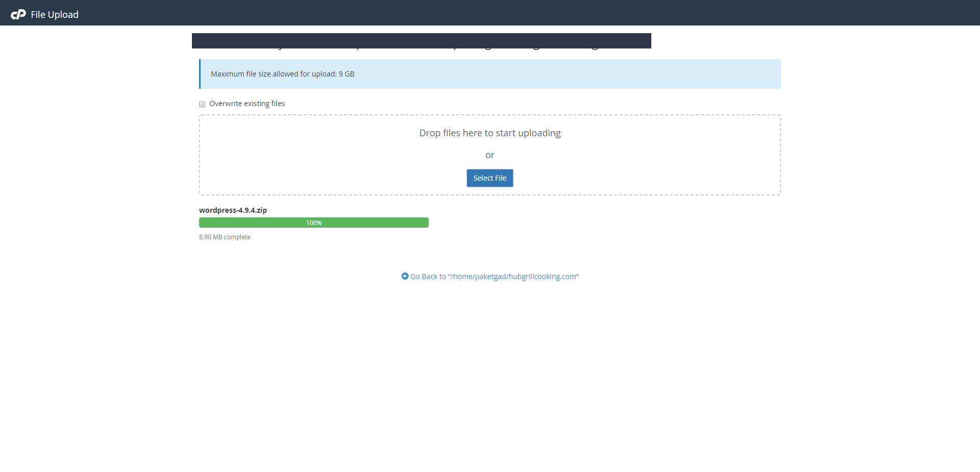980x472 pixels.
Task: Click the "File Upload" header title
Action: pyautogui.click(x=55, y=15)
